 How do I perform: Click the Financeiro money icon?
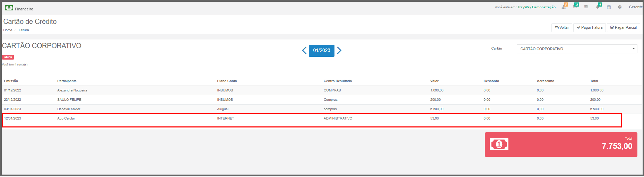9,8
